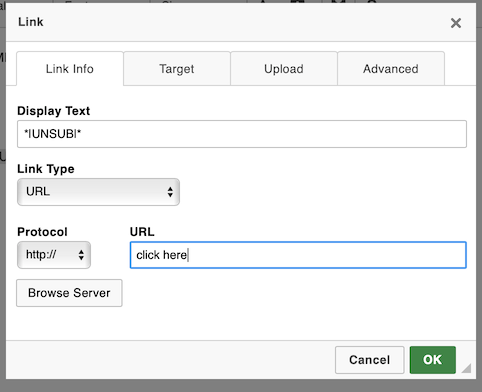Open the Upload tab

tap(284, 69)
